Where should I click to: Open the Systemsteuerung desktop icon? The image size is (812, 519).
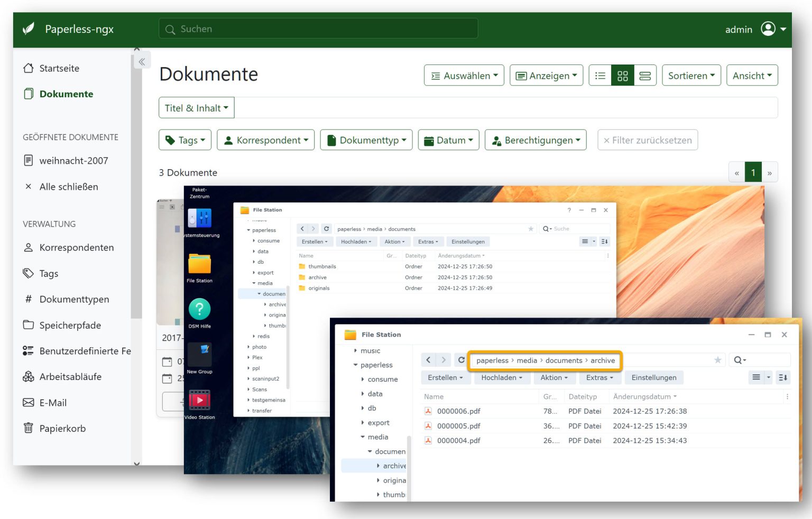coord(200,218)
